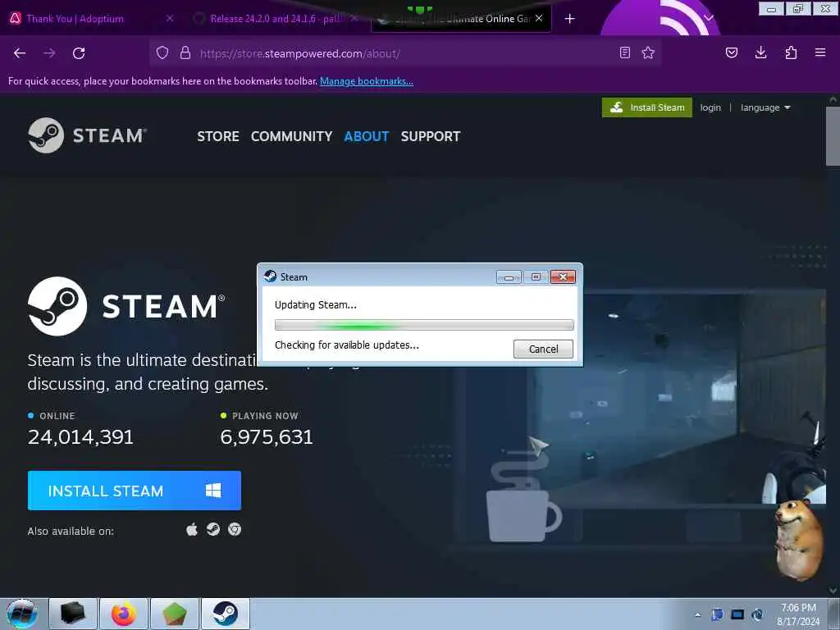Open a new browser tab

tap(569, 19)
